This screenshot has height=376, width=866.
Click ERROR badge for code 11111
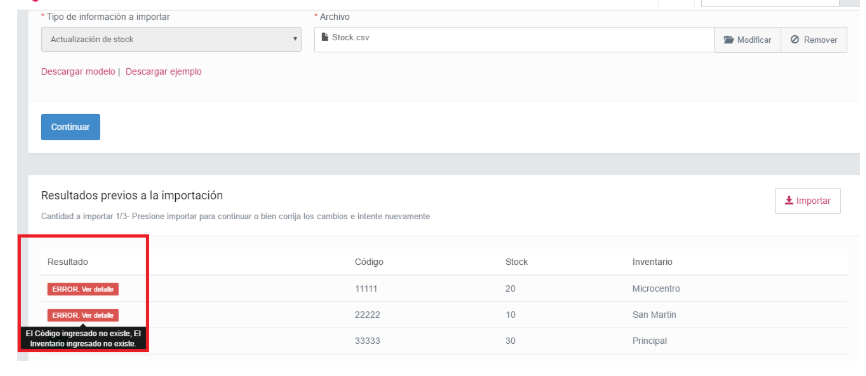click(83, 289)
